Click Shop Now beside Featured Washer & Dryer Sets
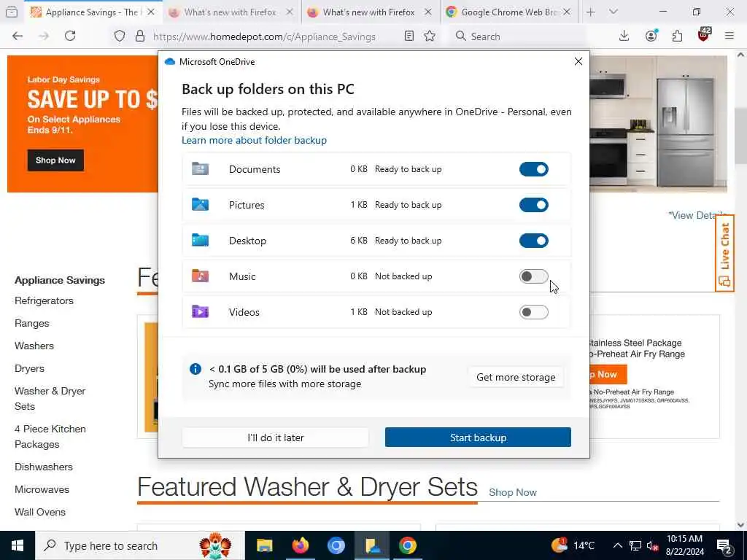 point(513,492)
